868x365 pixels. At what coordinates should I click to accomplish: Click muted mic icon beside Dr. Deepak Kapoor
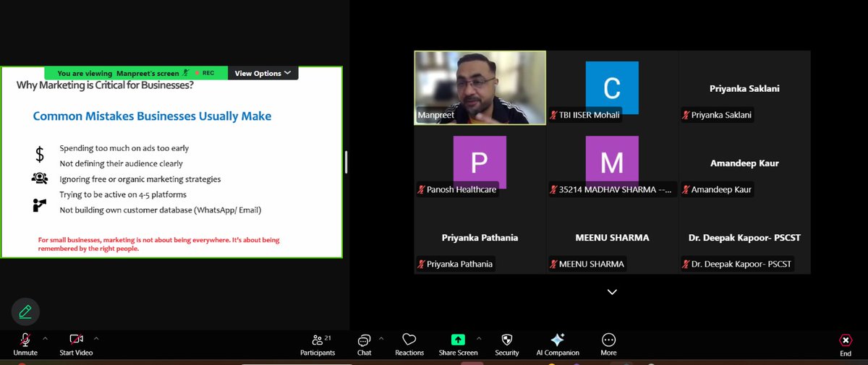686,264
